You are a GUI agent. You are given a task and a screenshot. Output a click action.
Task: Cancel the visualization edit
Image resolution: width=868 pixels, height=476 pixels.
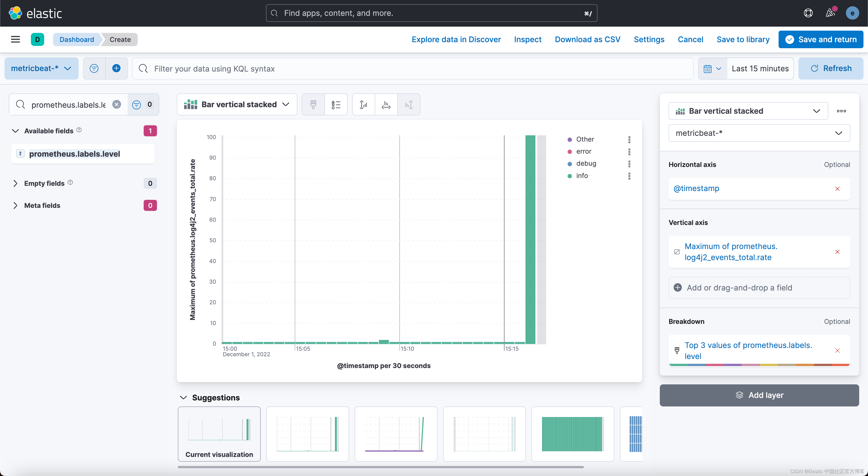690,39
